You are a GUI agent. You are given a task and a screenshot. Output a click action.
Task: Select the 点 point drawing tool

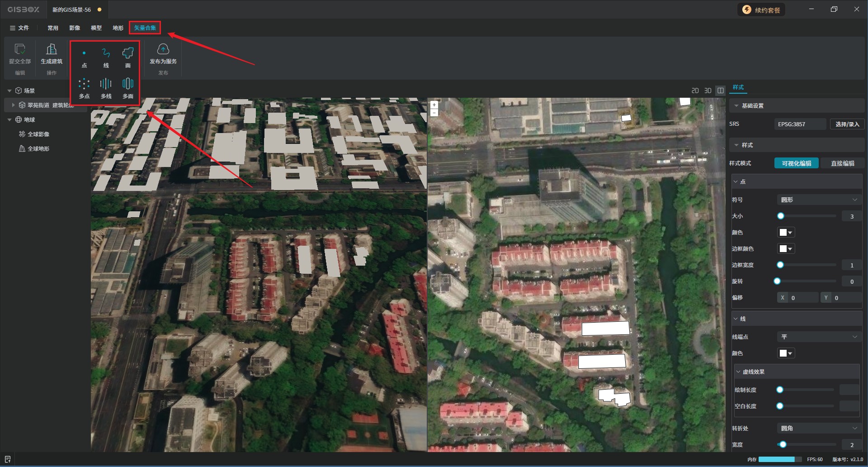(x=84, y=58)
